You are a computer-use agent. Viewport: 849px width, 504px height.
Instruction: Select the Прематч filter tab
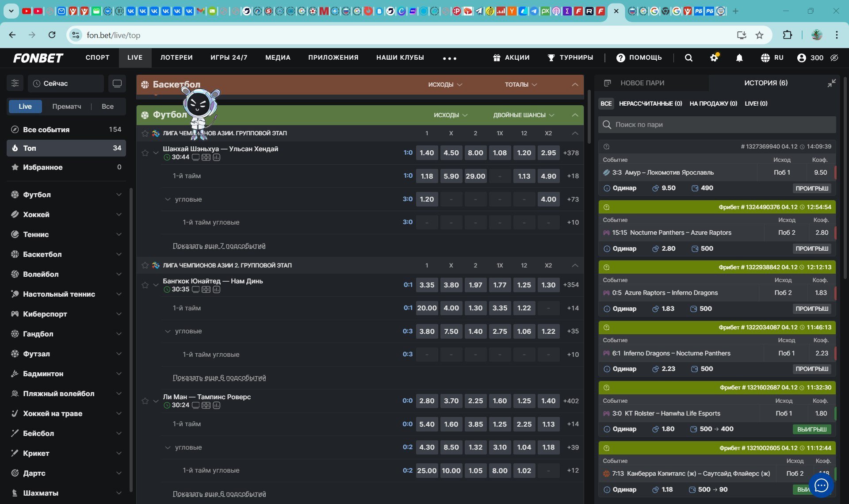click(66, 107)
